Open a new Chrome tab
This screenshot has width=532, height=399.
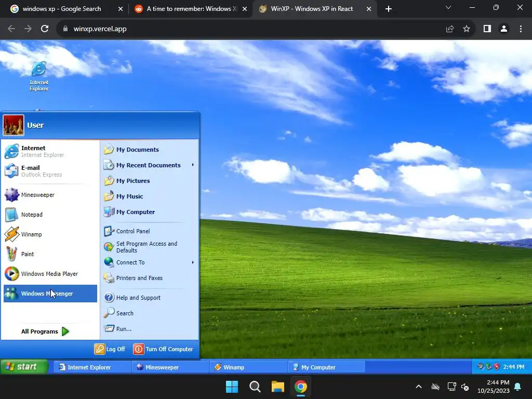[389, 9]
